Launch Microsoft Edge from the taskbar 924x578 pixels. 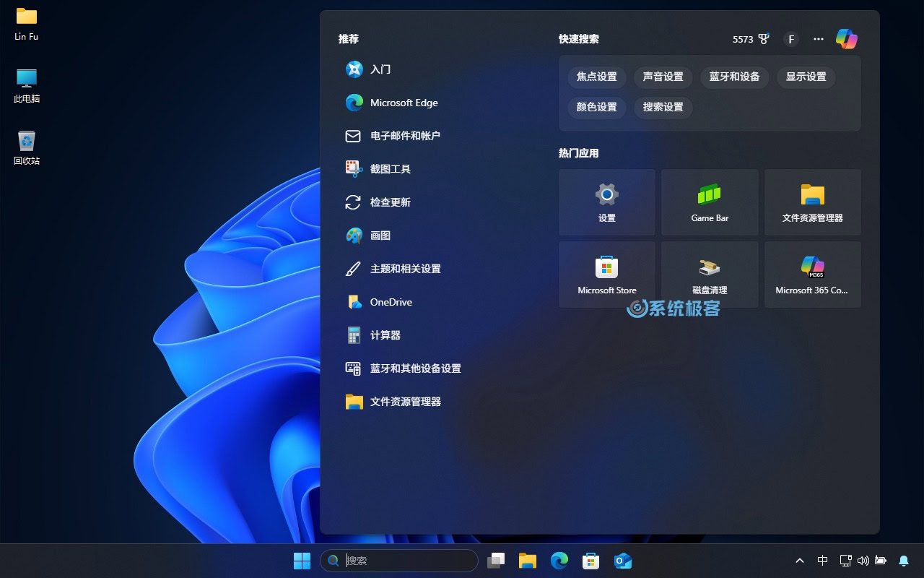(559, 560)
